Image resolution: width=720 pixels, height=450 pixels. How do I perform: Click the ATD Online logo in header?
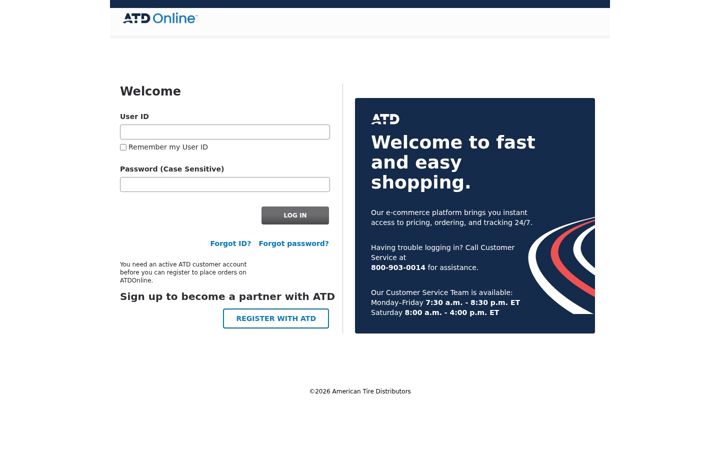(160, 18)
